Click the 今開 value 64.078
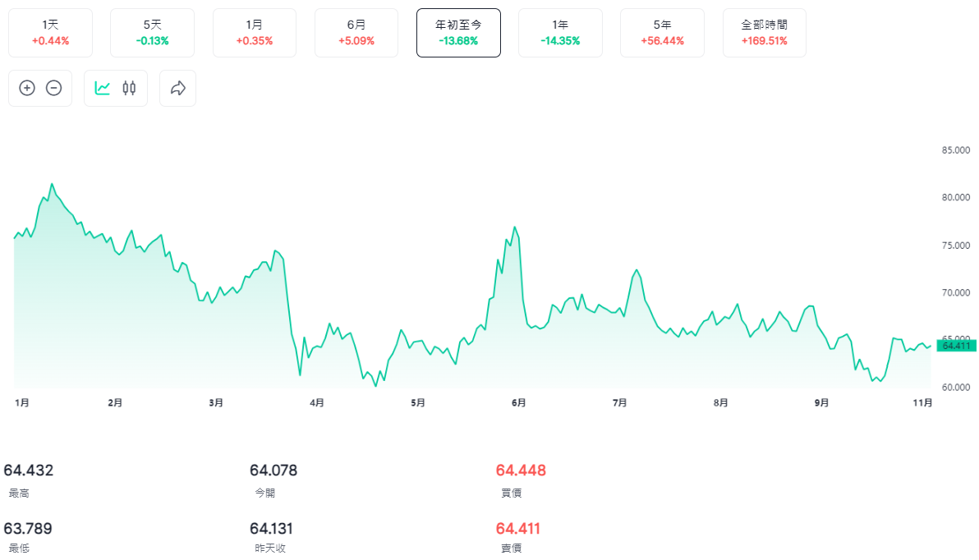This screenshot has height=560, width=979. (x=273, y=470)
